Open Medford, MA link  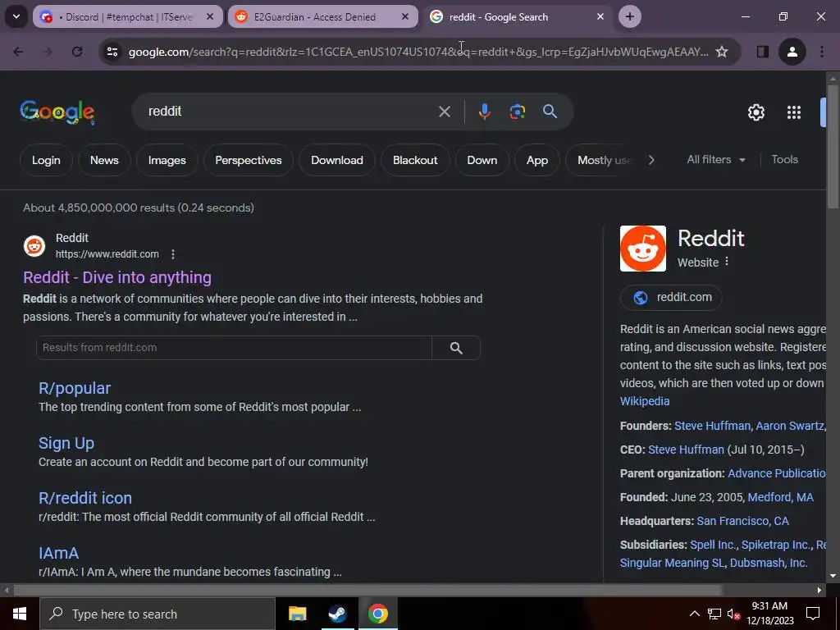click(781, 497)
